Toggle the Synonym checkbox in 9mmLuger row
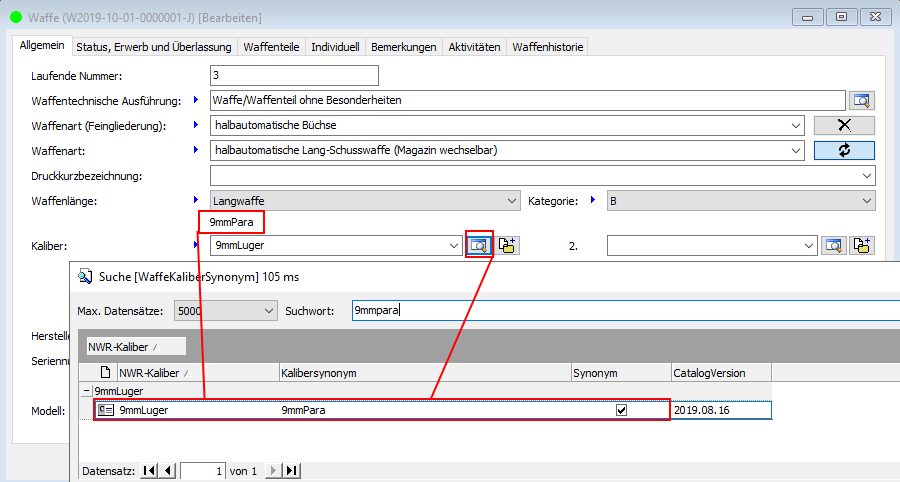900x482 pixels. pos(621,410)
